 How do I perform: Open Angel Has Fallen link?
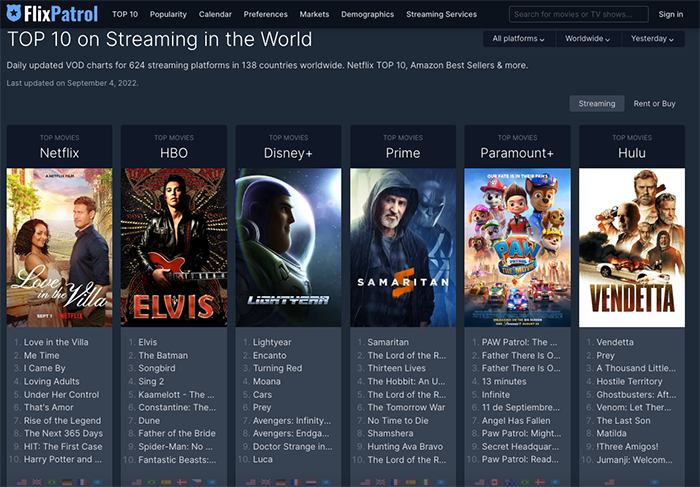click(x=516, y=420)
